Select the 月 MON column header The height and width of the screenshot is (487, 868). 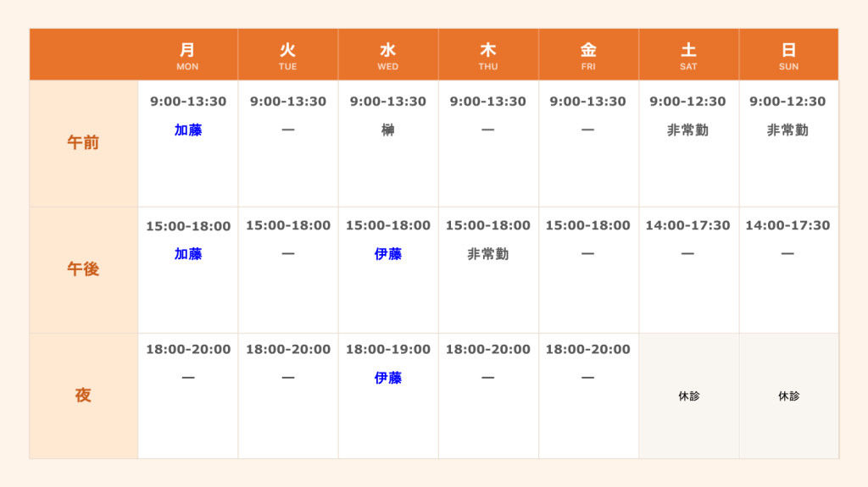pyautogui.click(x=188, y=55)
